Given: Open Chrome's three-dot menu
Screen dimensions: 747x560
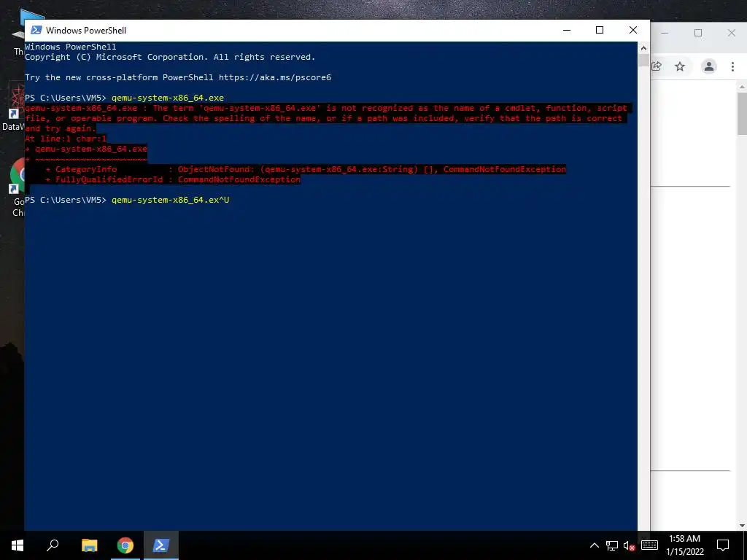Looking at the screenshot, I should pyautogui.click(x=732, y=66).
